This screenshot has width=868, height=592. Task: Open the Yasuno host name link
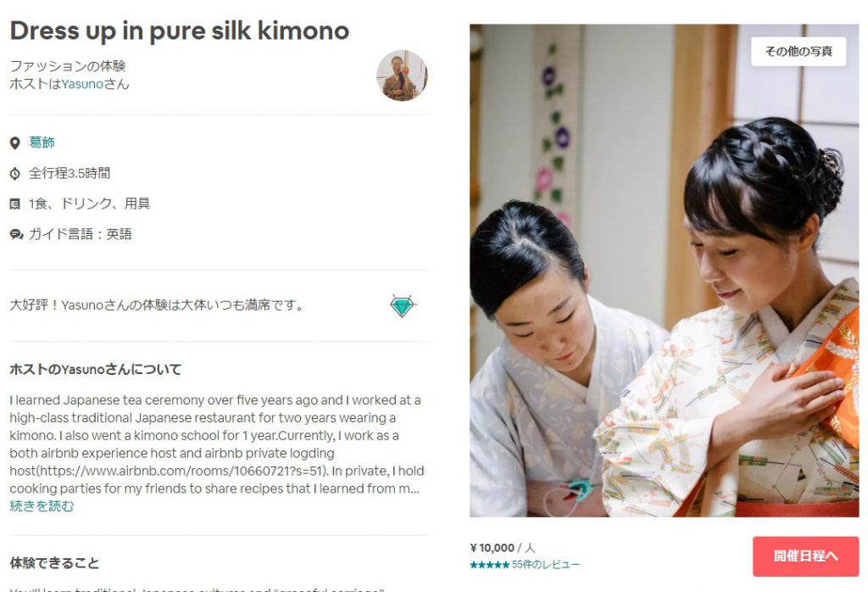click(x=82, y=84)
